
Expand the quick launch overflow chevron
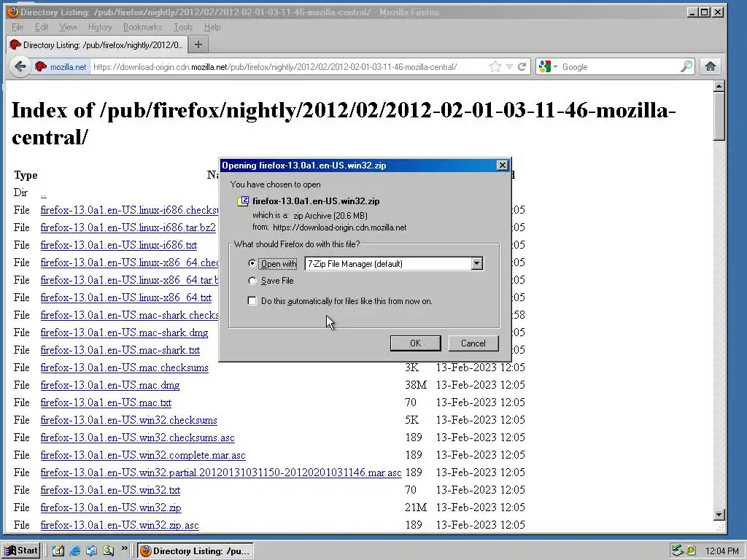tap(124, 548)
